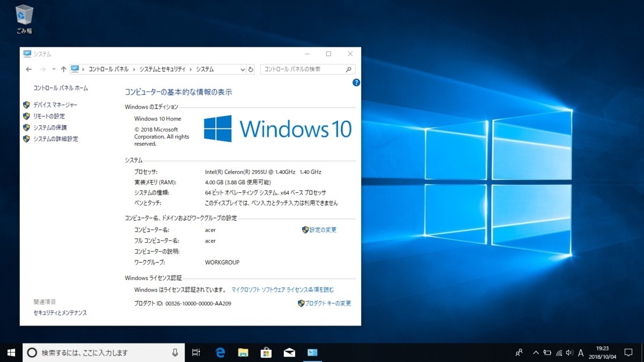Open デバイス マネージャー link in sidebar
This screenshot has width=644, height=362.
pos(55,105)
